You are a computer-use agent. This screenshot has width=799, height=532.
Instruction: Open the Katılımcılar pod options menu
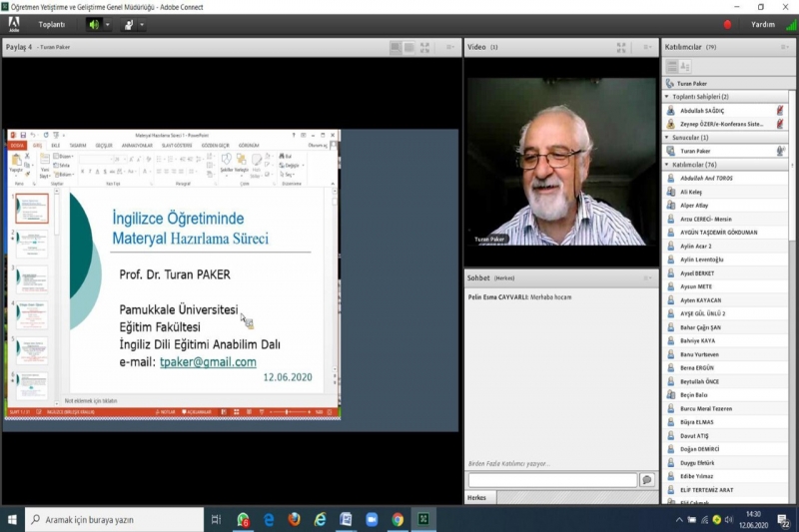click(x=784, y=47)
